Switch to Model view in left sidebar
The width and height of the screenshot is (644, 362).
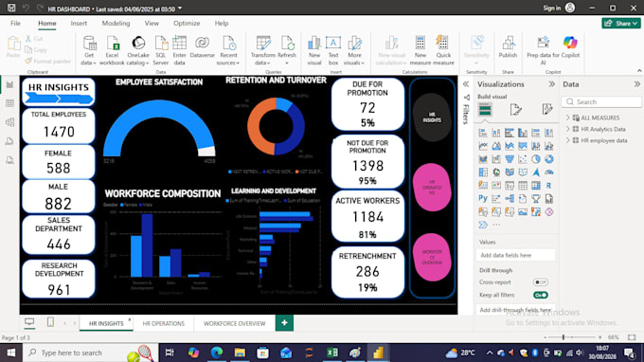pyautogui.click(x=9, y=122)
